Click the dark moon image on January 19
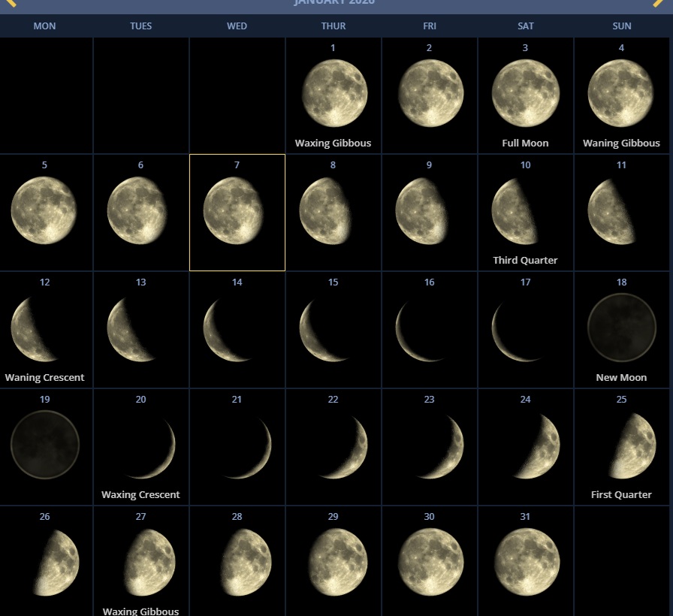The image size is (673, 616). 44,445
